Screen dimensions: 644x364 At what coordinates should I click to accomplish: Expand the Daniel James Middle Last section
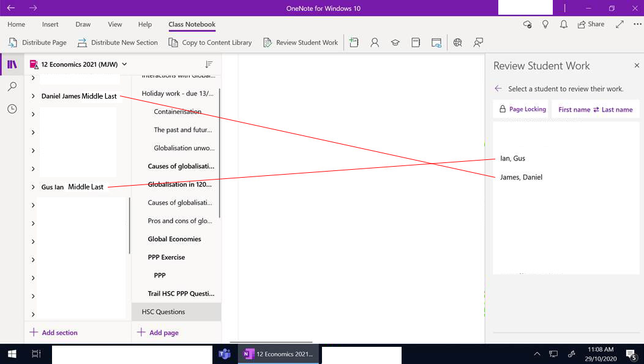pos(33,96)
